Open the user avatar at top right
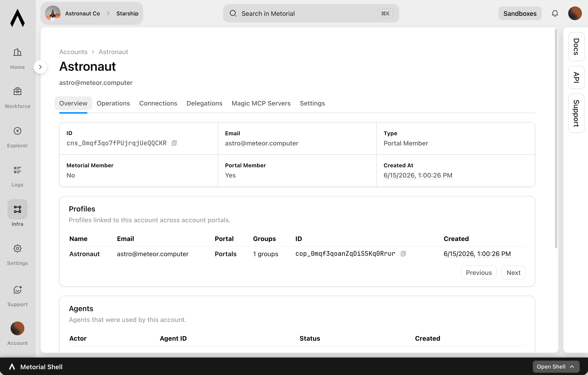The width and height of the screenshot is (588, 375). pyautogui.click(x=575, y=13)
